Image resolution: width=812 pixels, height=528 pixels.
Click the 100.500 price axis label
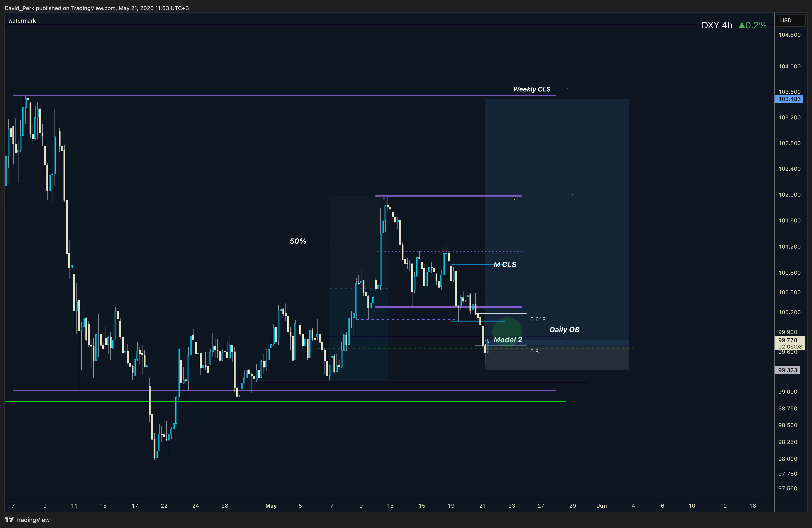point(789,292)
